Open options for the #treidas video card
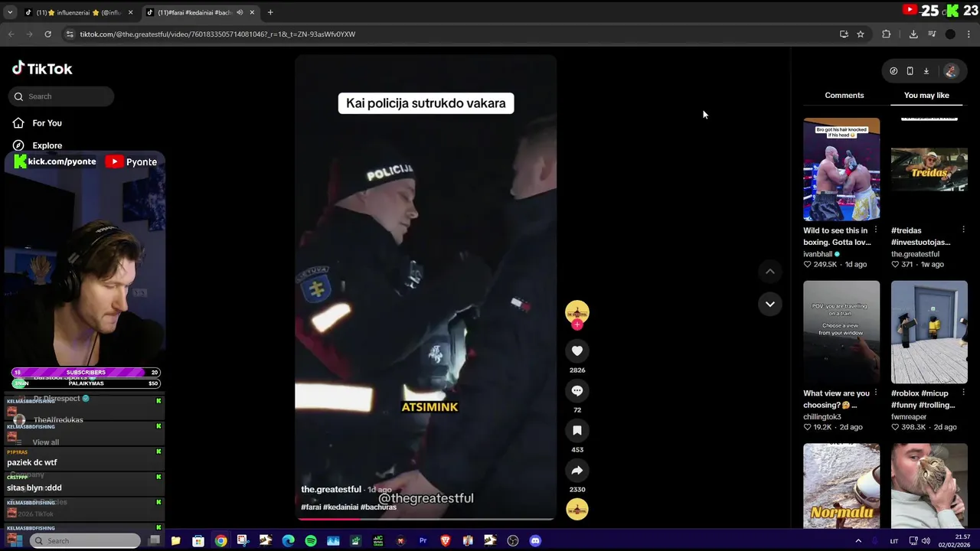 [963, 230]
